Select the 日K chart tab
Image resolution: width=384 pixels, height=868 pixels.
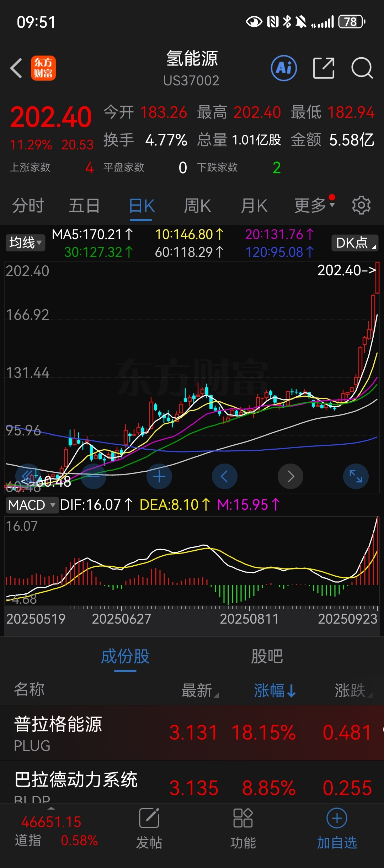click(x=141, y=205)
